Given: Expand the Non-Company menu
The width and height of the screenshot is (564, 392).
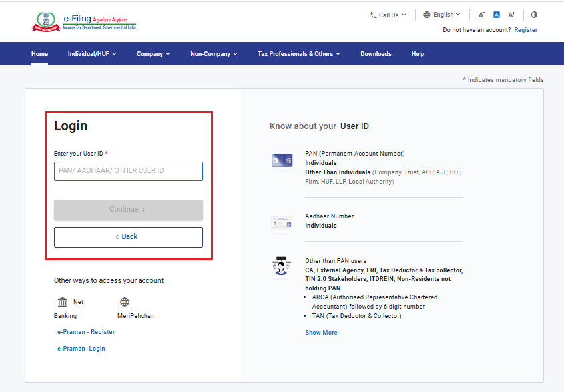Looking at the screenshot, I should pyautogui.click(x=214, y=54).
